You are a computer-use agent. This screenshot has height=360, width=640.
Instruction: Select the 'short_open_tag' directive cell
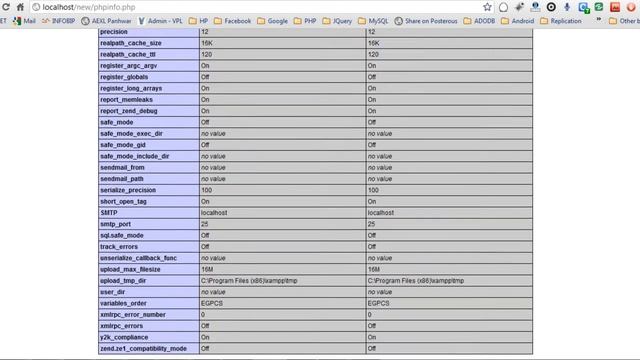pyautogui.click(x=149, y=202)
